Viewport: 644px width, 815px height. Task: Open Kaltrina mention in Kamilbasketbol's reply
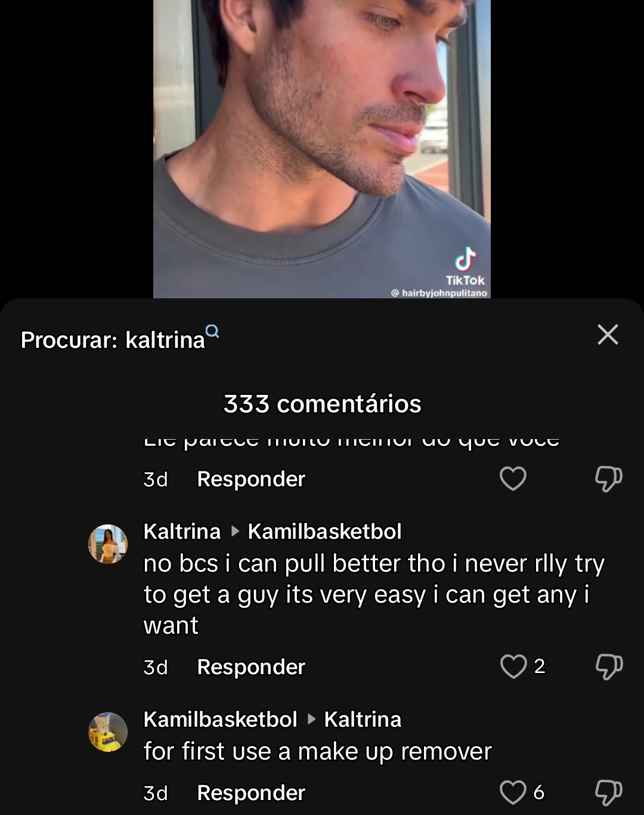tap(363, 720)
